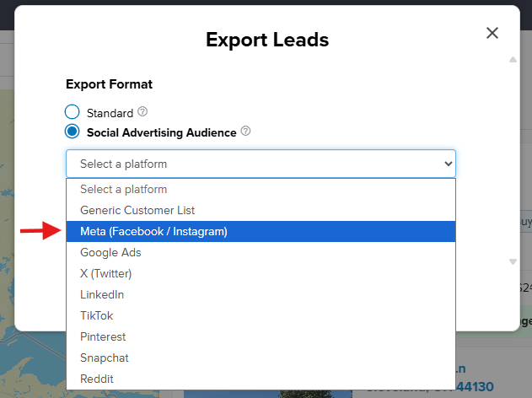Select the Standard export format radio button
Viewport: 532px width, 398px height.
73,112
